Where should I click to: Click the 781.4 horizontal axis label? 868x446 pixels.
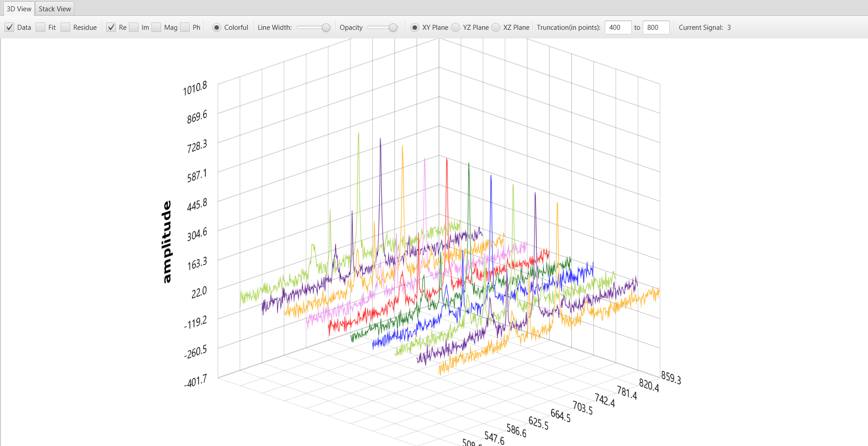[627, 393]
